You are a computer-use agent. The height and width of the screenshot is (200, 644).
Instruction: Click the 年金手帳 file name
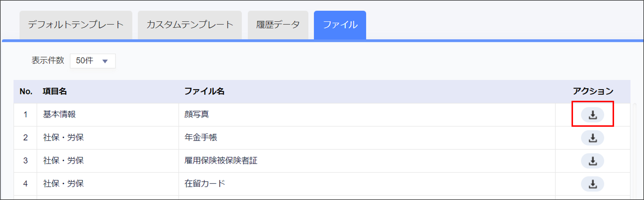[201, 138]
